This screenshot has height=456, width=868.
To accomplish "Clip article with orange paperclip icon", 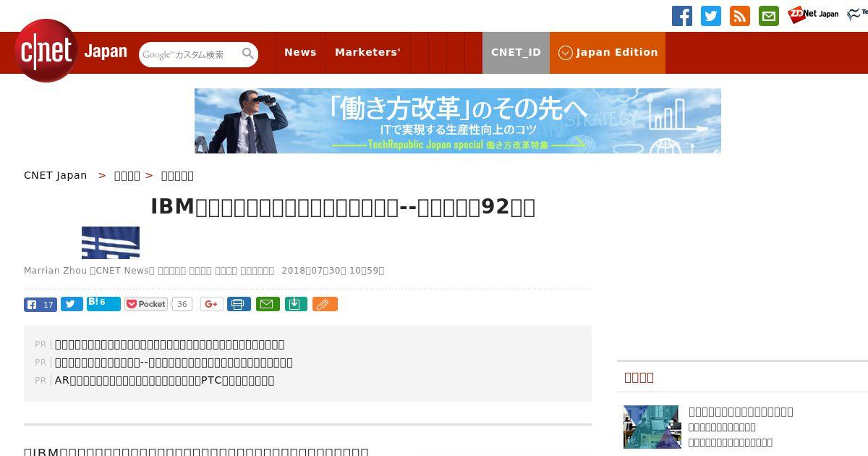I will 325,304.
